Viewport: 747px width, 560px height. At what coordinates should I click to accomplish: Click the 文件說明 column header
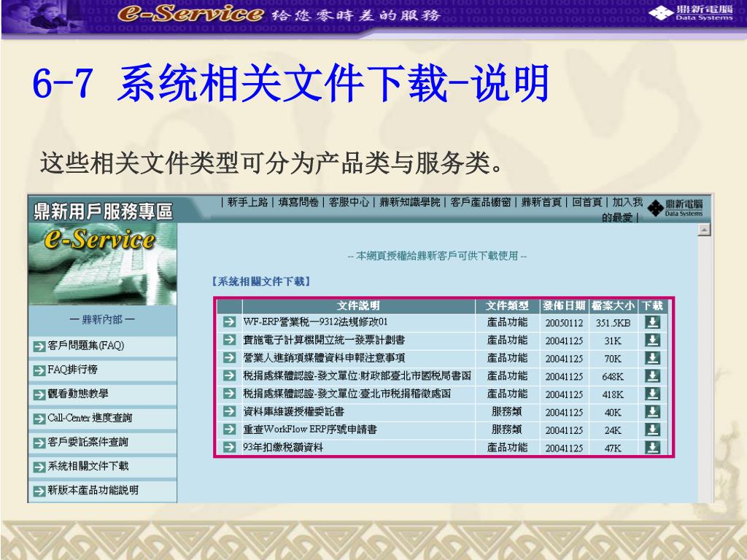point(358,306)
